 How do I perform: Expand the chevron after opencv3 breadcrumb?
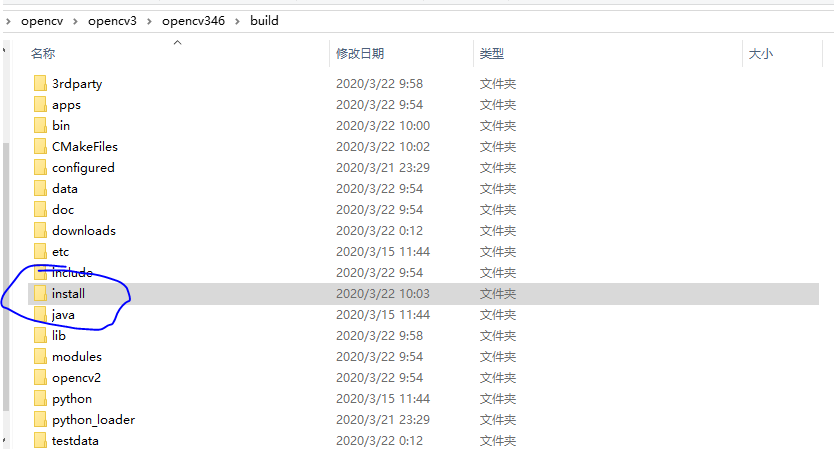[x=149, y=21]
